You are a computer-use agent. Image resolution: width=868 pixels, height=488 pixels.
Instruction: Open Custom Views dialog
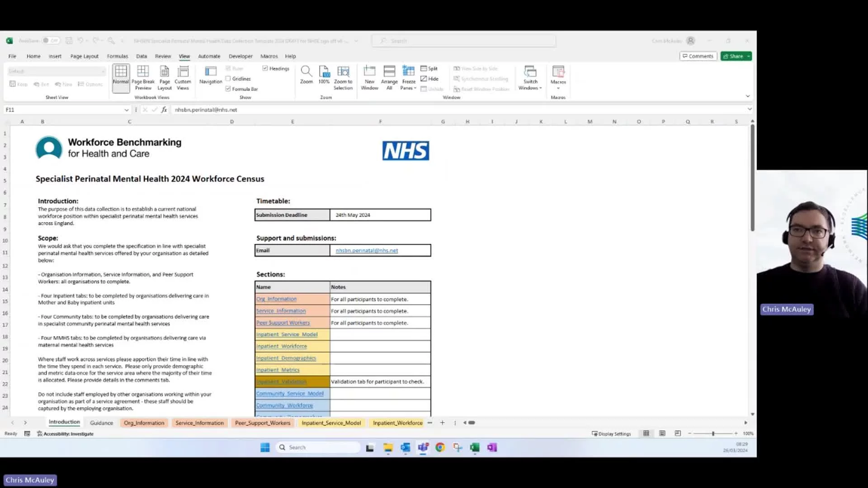point(183,78)
